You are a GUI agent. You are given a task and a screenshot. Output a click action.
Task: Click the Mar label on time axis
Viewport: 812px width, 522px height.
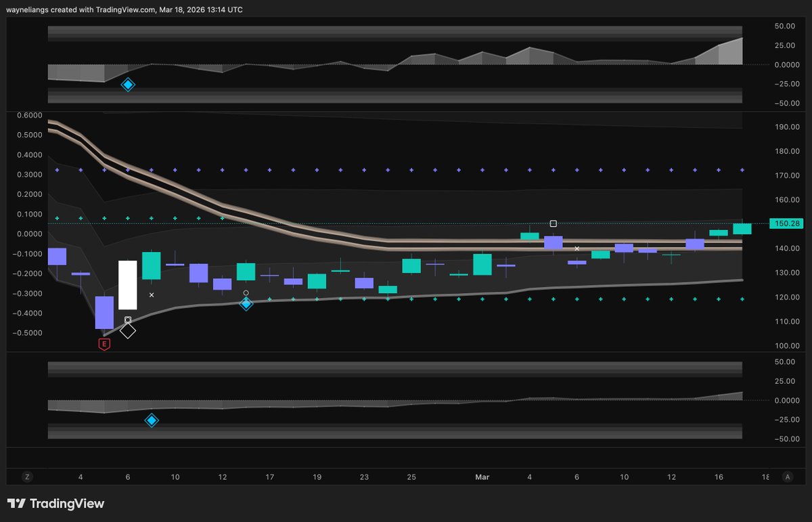point(482,477)
